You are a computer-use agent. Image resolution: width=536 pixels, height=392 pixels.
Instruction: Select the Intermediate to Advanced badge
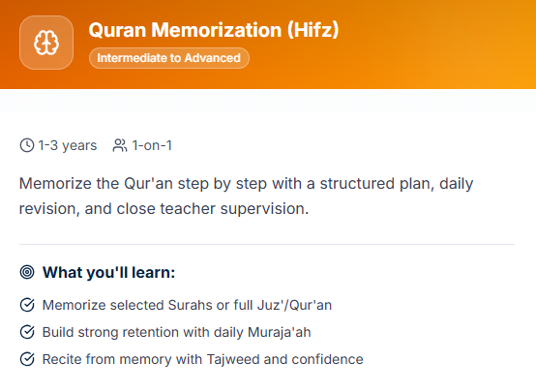click(x=169, y=58)
